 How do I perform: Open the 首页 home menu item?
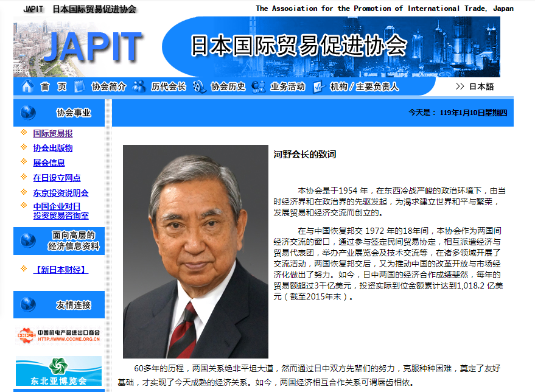[x=53, y=86]
